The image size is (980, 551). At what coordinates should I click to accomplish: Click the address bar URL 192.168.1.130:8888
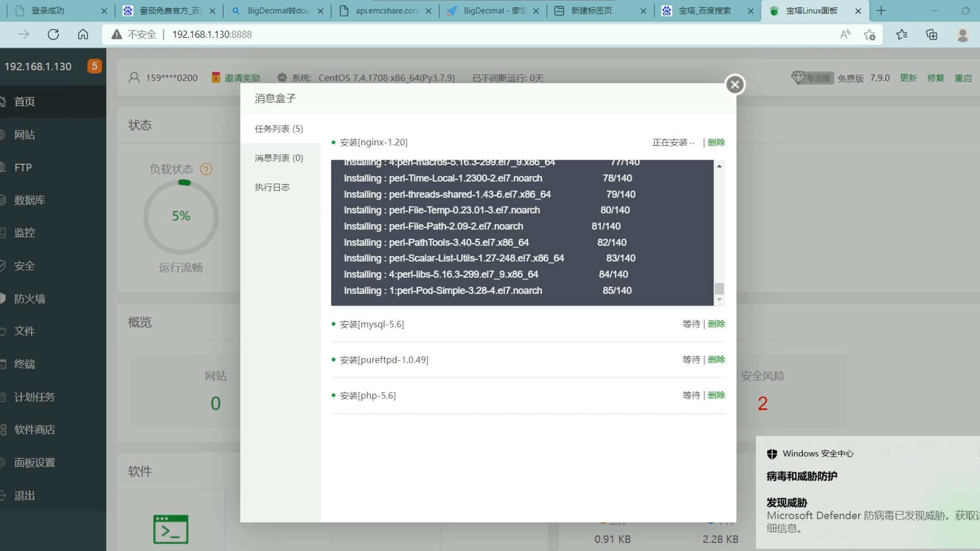coord(212,34)
